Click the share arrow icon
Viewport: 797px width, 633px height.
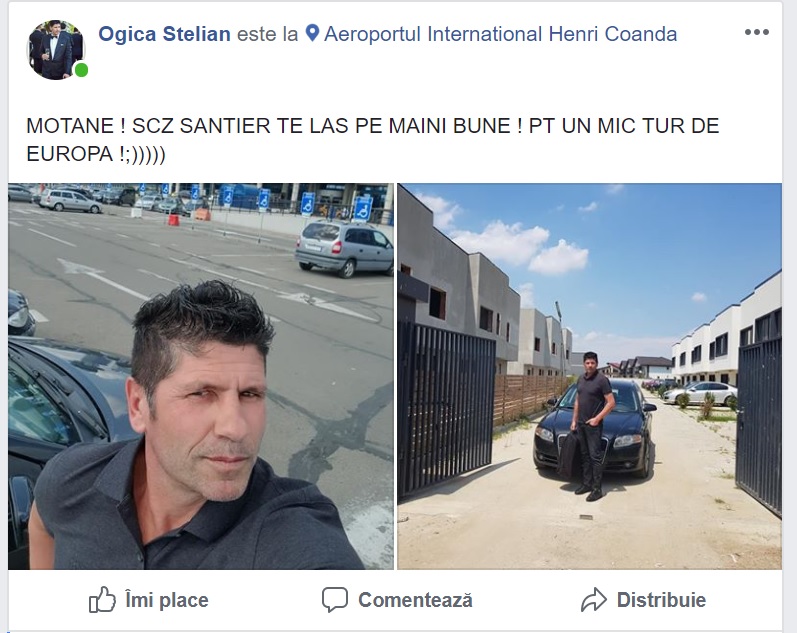click(x=594, y=599)
